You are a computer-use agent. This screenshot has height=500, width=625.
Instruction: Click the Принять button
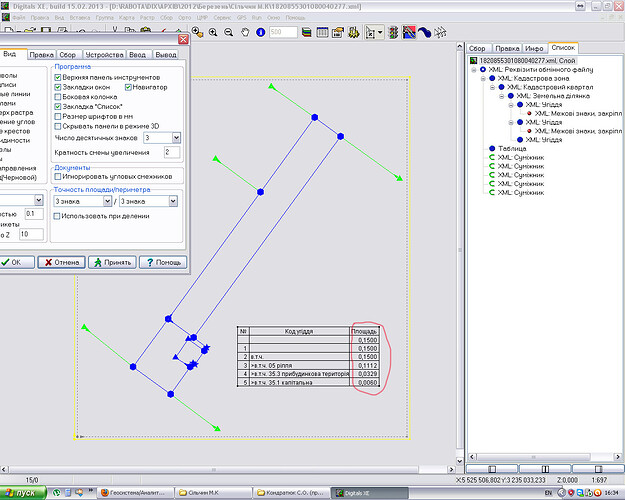112,262
